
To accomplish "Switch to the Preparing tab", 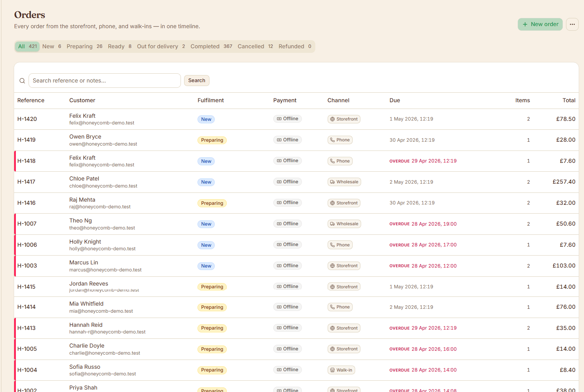I will click(x=85, y=46).
